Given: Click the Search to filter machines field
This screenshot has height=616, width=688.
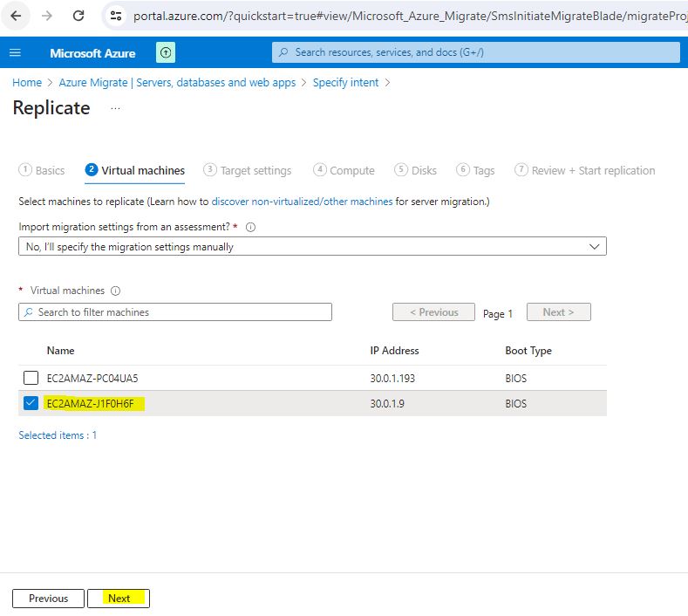Looking at the screenshot, I should pos(175,312).
